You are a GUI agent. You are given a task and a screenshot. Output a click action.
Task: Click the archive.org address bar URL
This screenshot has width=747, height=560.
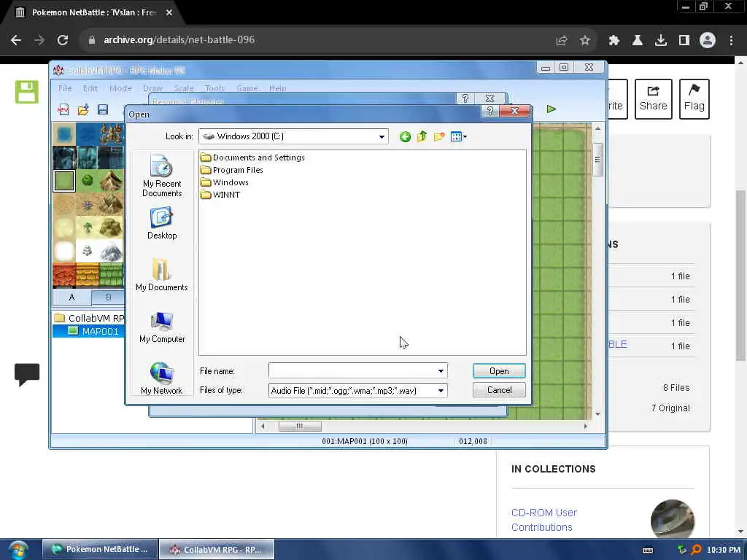coord(179,40)
